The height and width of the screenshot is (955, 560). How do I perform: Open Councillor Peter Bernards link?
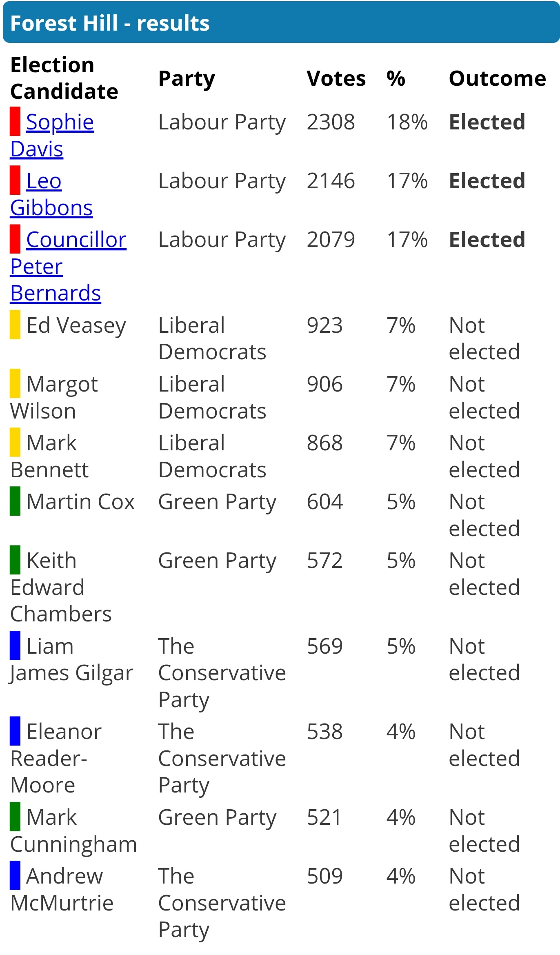click(x=76, y=240)
